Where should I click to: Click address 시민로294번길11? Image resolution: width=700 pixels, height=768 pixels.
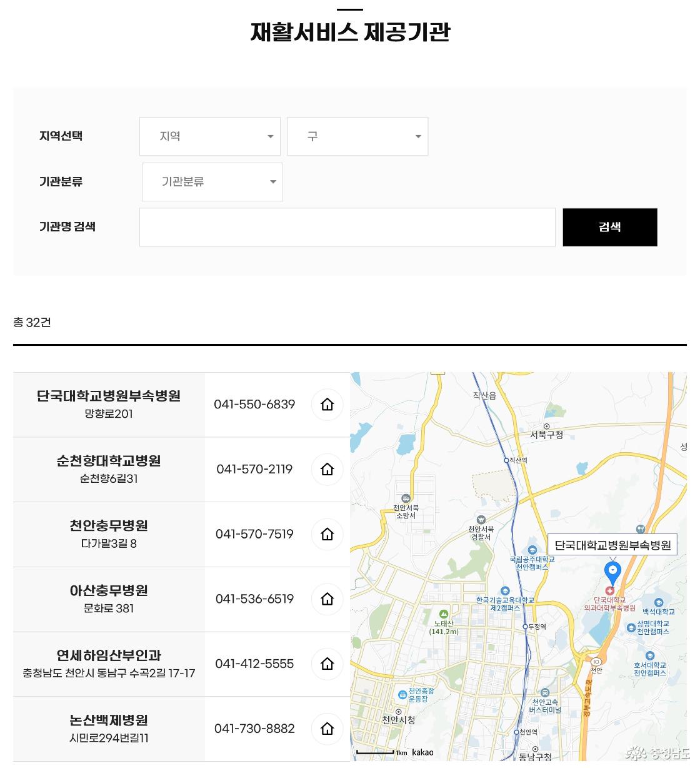[x=109, y=739]
